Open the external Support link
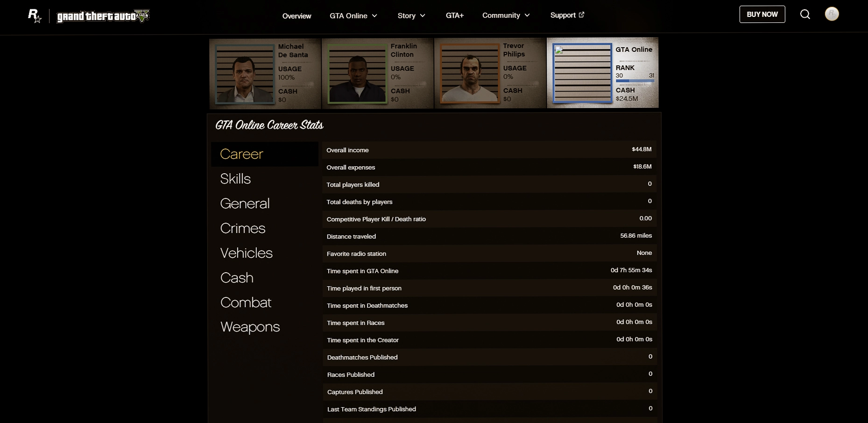This screenshot has height=423, width=868. point(567,15)
